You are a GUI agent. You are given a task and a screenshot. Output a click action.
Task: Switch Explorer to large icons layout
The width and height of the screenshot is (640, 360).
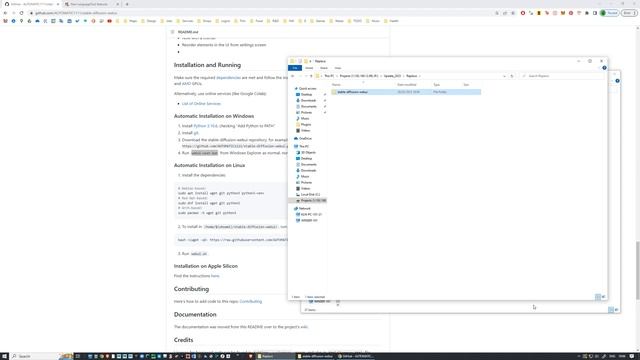(x=603, y=297)
